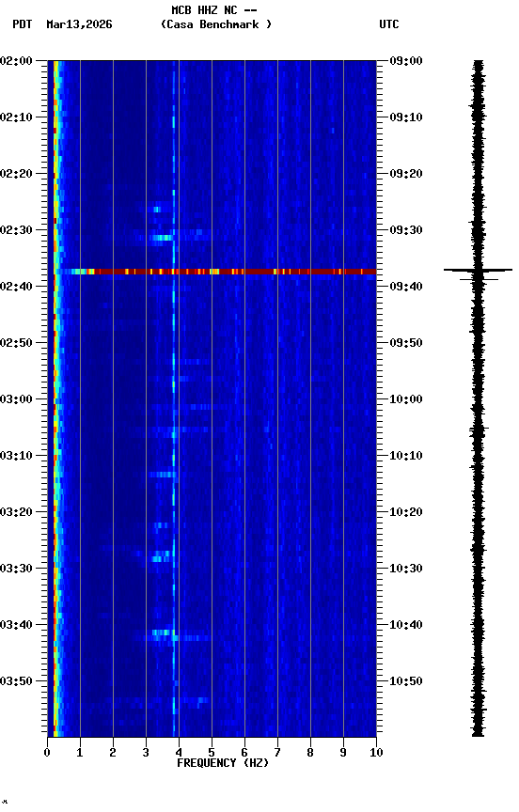
Task: Click the '10:40' UTC time label
Action: click(x=406, y=625)
